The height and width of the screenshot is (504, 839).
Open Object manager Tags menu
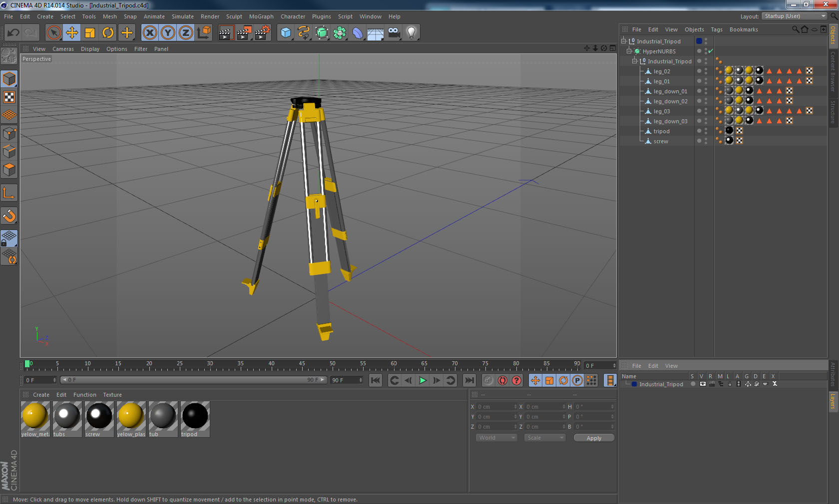click(x=717, y=29)
